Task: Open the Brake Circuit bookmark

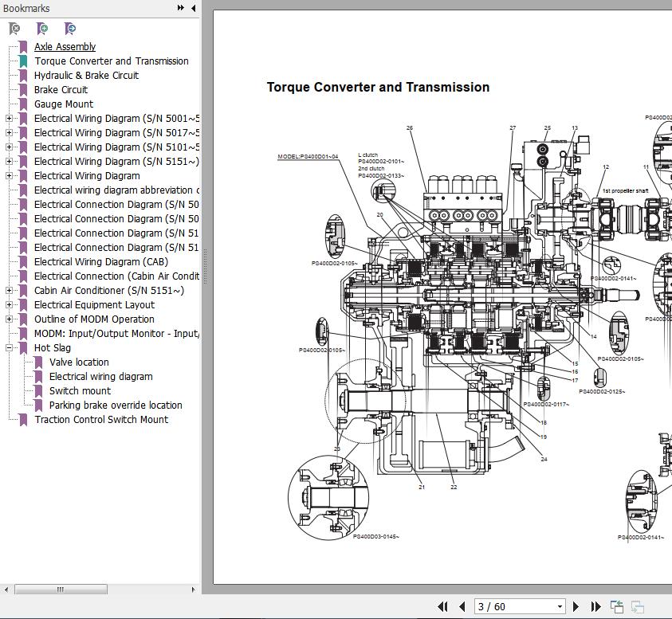Action: (61, 90)
